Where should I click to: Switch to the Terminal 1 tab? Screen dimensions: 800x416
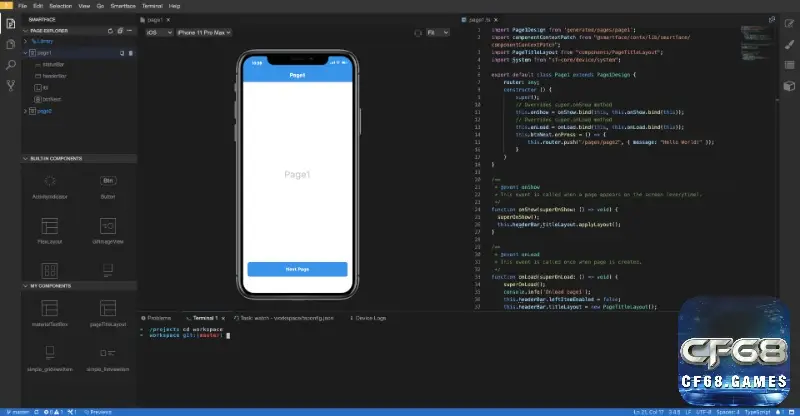203,318
